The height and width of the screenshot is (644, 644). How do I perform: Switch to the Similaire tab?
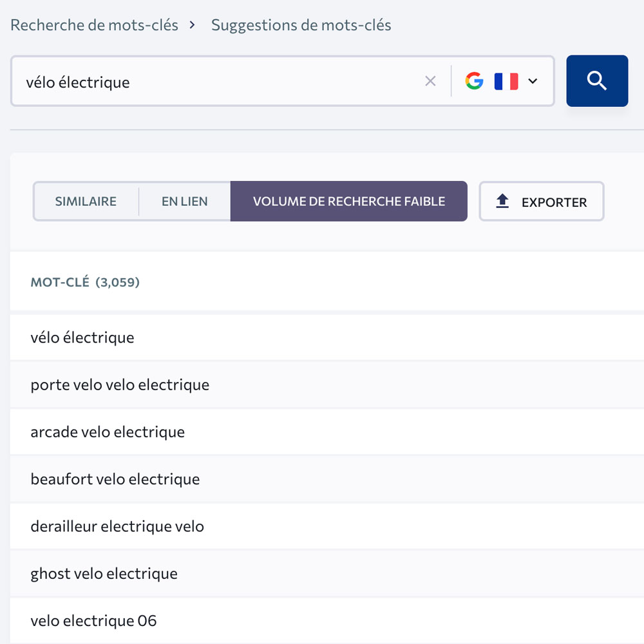click(x=86, y=201)
